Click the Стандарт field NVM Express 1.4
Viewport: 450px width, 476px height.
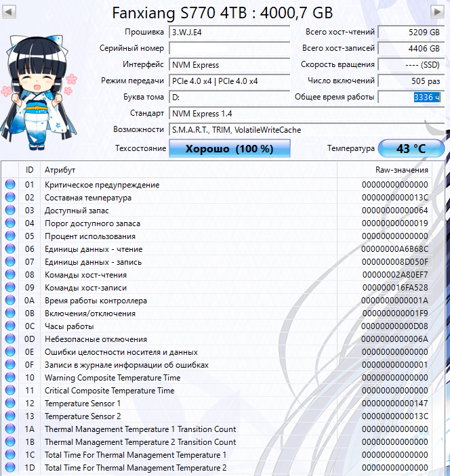tap(306, 114)
